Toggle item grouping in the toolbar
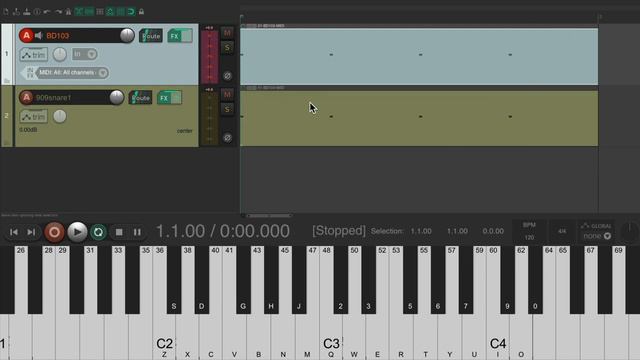Screen dimensions: 640x360 [89, 12]
